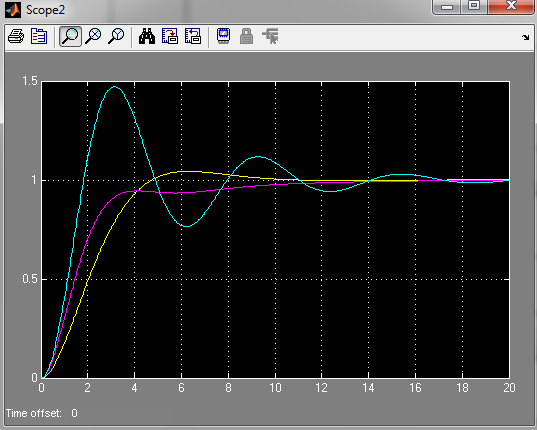
Task: Click the cyan curve's first peak
Action: [x=114, y=87]
